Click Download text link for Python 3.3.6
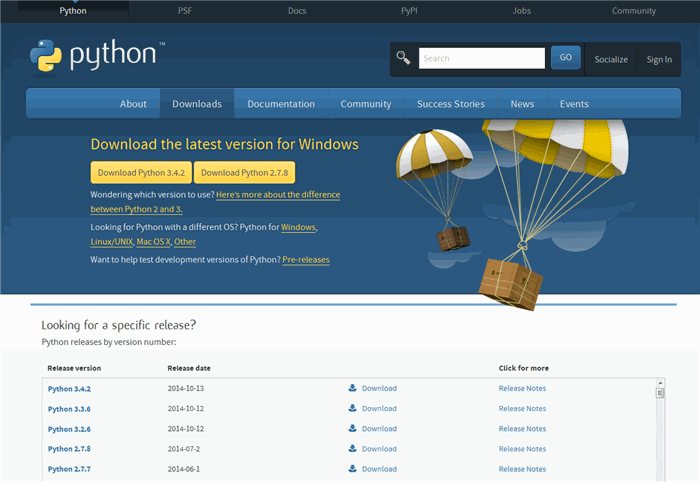This screenshot has height=482, width=700. [379, 408]
